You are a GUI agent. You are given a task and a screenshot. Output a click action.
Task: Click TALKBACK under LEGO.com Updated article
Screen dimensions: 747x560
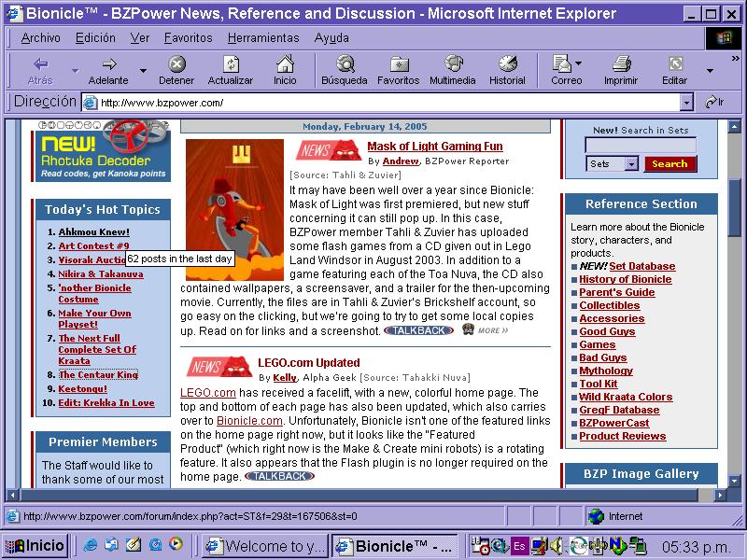[x=279, y=476]
